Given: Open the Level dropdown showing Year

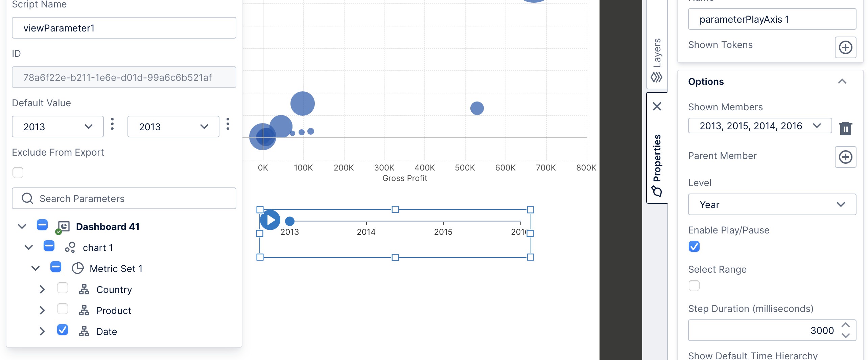Looking at the screenshot, I should tap(772, 204).
